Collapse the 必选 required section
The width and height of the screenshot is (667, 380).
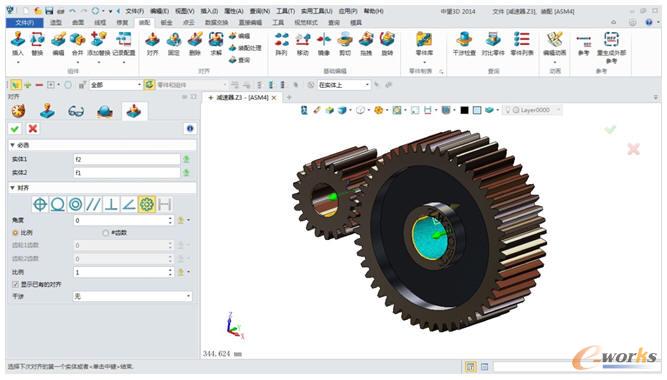tap(13, 145)
